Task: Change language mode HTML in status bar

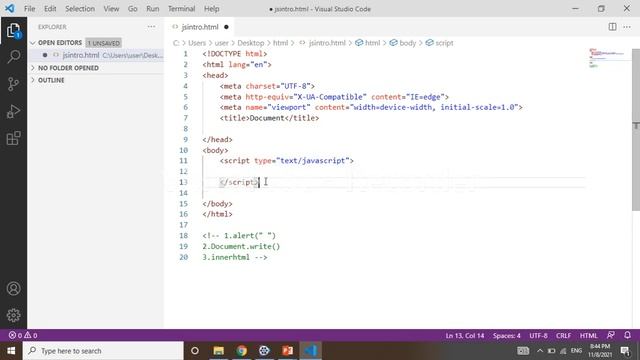Action: click(589, 336)
